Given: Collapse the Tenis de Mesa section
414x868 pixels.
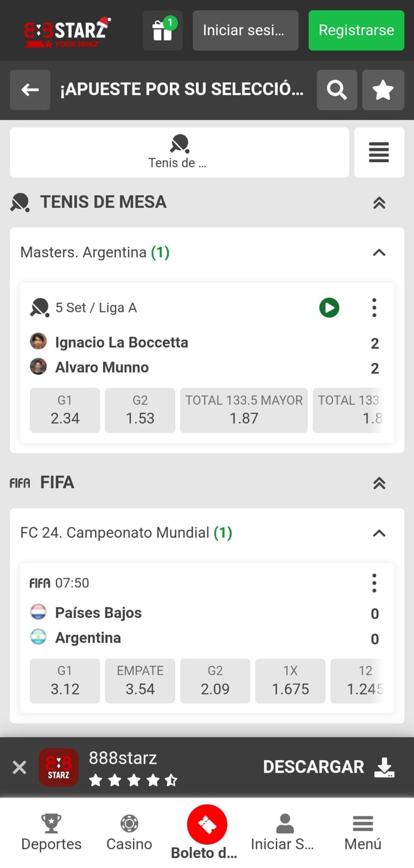Looking at the screenshot, I should pyautogui.click(x=379, y=203).
